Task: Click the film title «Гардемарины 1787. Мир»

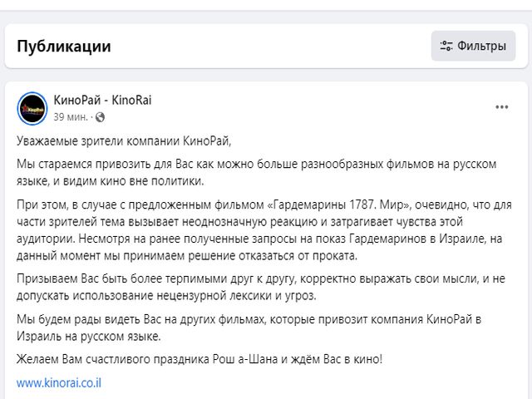Action: (339, 204)
